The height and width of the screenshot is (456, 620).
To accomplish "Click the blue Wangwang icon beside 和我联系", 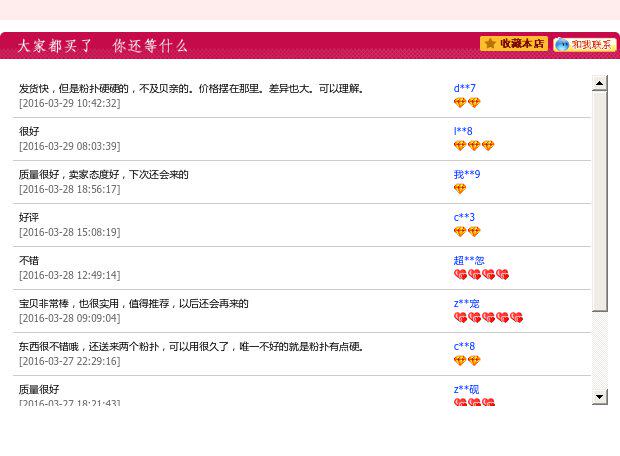I will click(x=562, y=45).
